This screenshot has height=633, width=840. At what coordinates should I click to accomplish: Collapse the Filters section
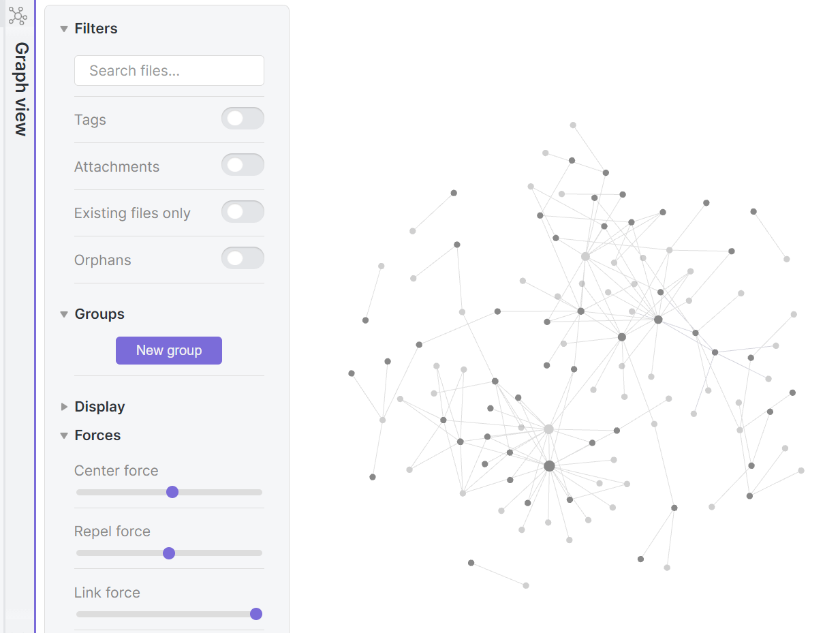[x=63, y=29]
